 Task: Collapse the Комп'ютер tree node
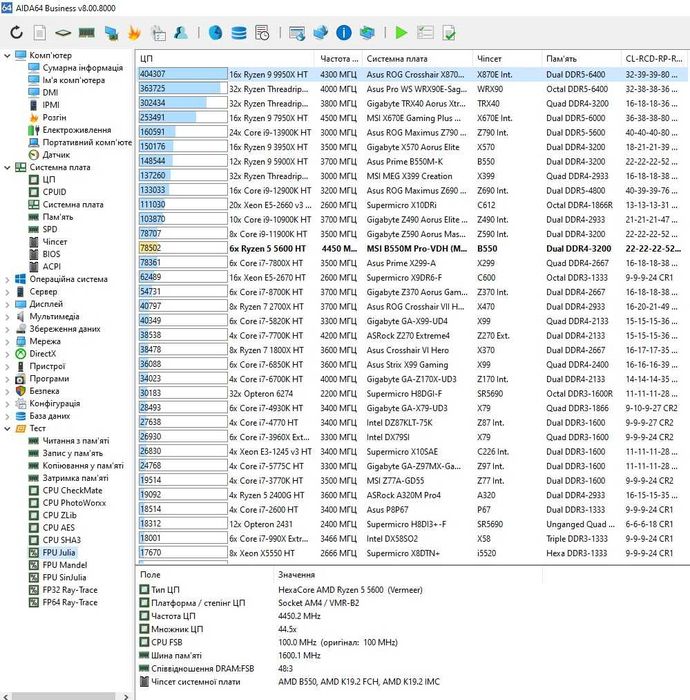pos(7,55)
